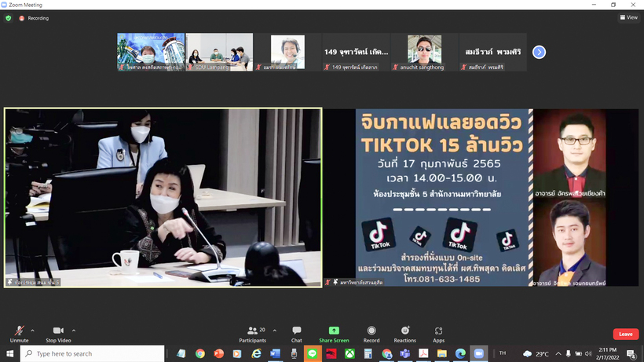Switch the TH input language indicator
Image resolution: width=644 pixels, height=362 pixels.
[503, 353]
